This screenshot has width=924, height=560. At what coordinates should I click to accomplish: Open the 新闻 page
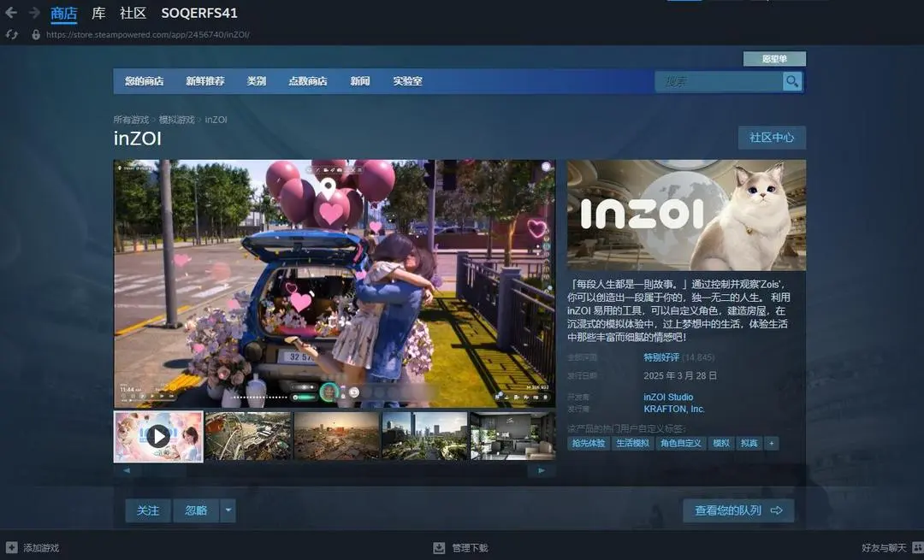click(x=360, y=81)
